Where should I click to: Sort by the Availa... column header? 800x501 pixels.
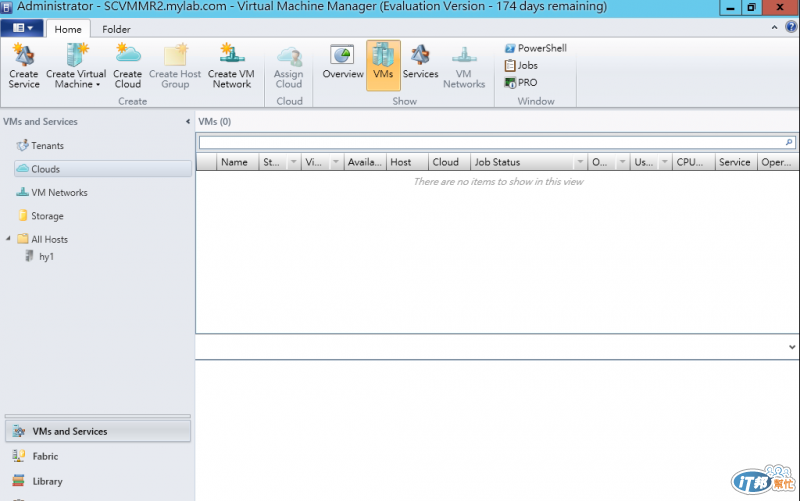pyautogui.click(x=365, y=162)
